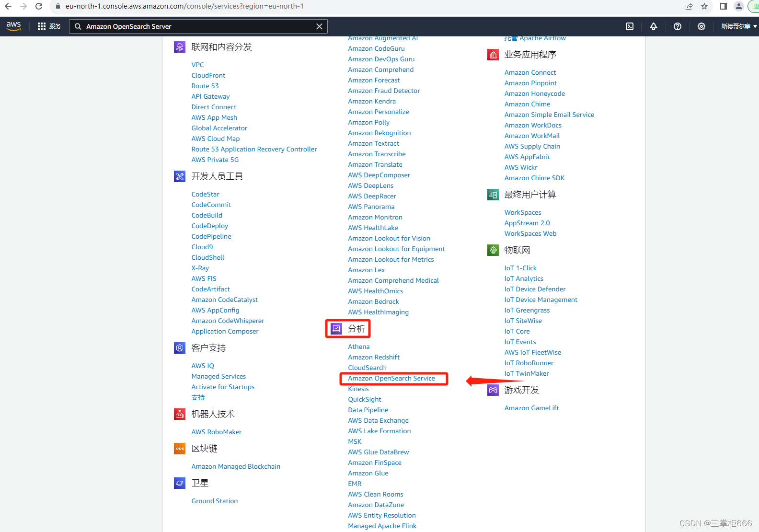Click the 最终用户计算 category icon
This screenshot has height=532, width=759.
[493, 195]
